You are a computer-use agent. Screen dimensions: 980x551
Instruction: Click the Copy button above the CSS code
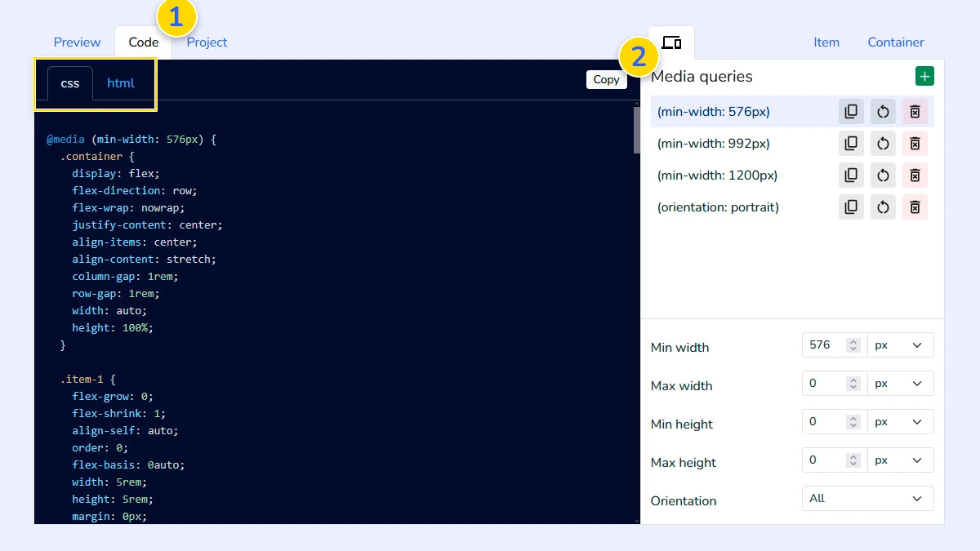point(606,79)
